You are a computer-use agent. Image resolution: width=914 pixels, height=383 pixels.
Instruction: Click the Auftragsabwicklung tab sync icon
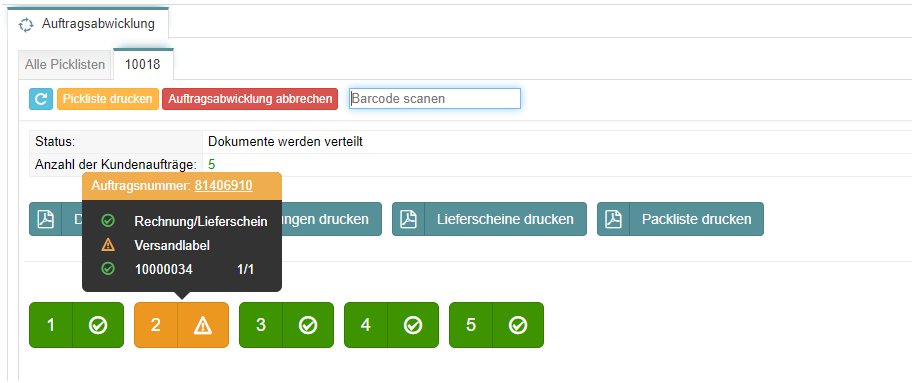click(26, 25)
